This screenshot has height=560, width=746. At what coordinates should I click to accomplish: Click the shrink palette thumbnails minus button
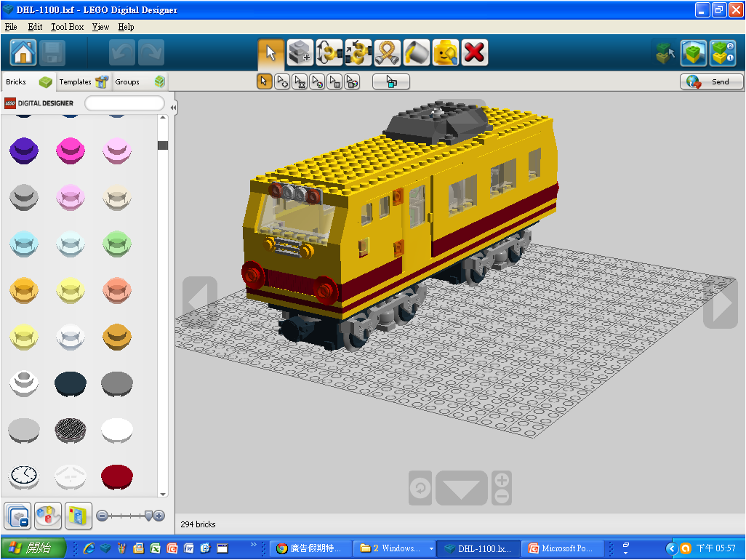tap(102, 516)
